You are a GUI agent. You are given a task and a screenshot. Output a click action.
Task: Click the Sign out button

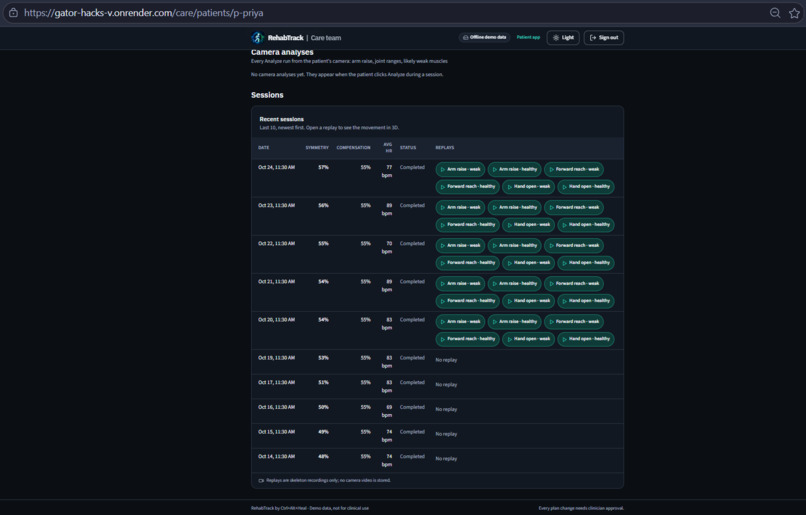tap(603, 38)
